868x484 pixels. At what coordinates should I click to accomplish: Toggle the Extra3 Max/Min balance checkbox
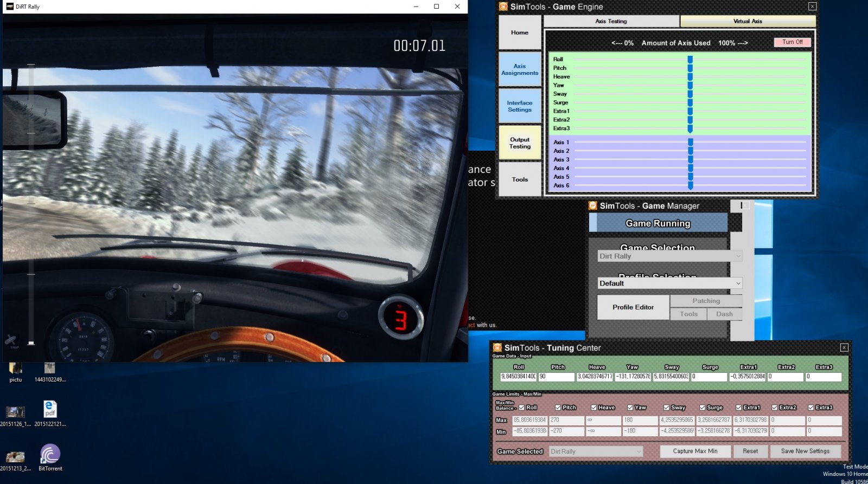pyautogui.click(x=811, y=408)
